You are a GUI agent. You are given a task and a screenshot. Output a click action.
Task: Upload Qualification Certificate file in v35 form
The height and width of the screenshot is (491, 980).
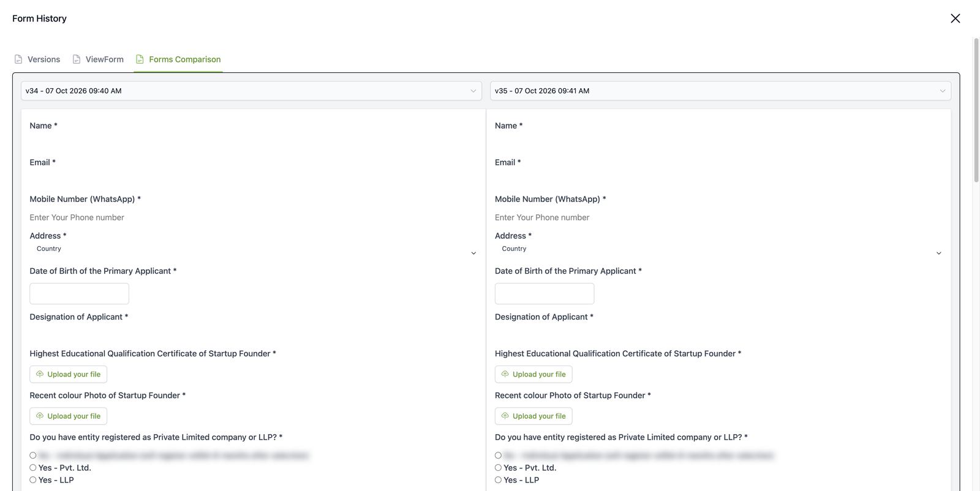pos(533,374)
